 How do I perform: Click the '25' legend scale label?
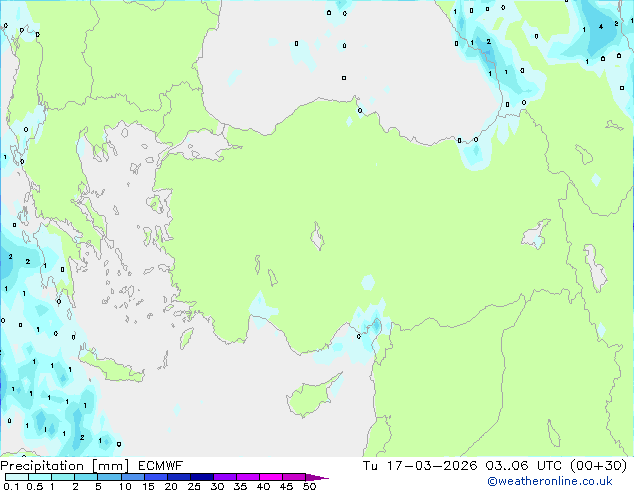click(x=194, y=486)
